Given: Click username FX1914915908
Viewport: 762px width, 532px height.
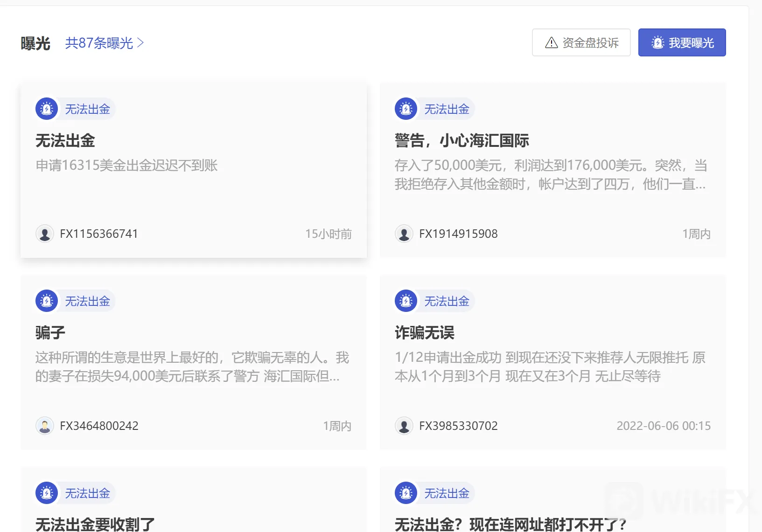Looking at the screenshot, I should pyautogui.click(x=458, y=234).
